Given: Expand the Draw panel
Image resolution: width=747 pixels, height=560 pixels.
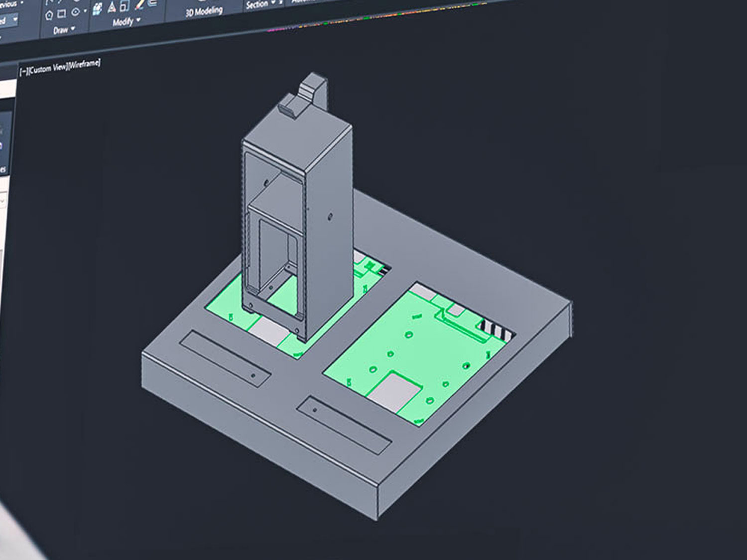Looking at the screenshot, I should [x=64, y=30].
